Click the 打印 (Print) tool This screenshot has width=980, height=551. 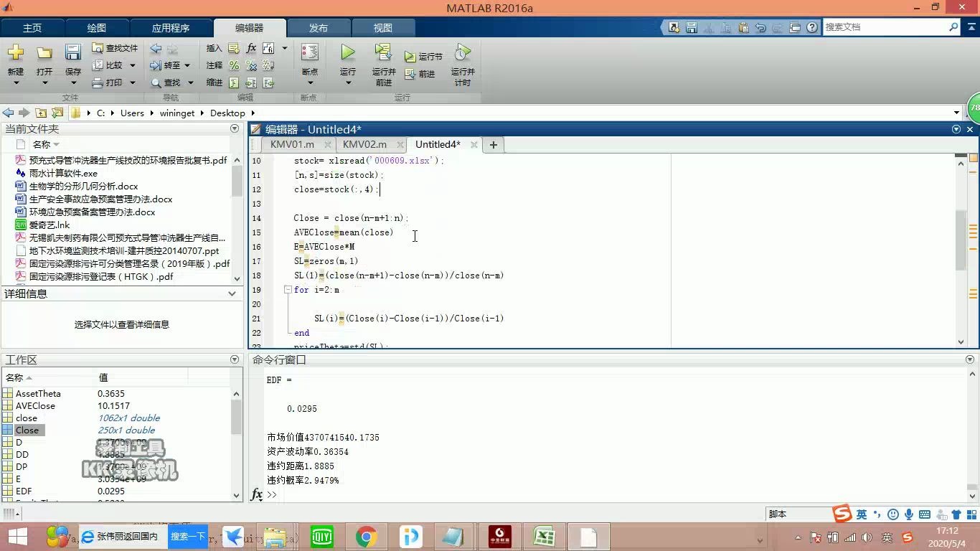[108, 83]
